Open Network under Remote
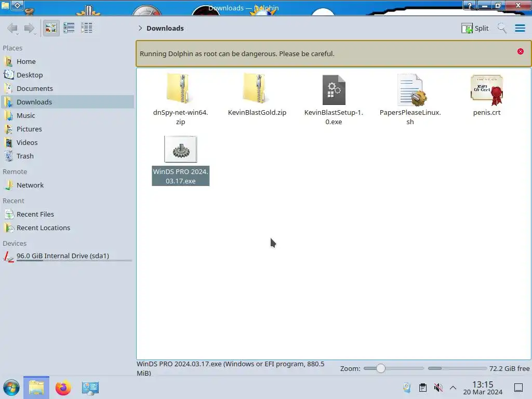532x399 pixels. click(x=67, y=185)
